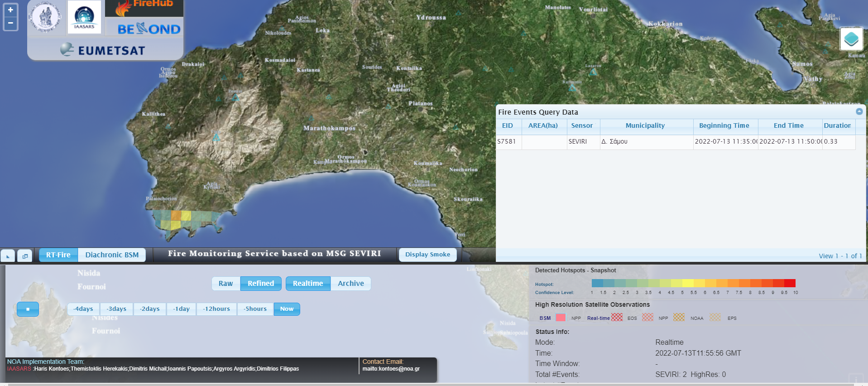Select the -5hours time window
The image size is (868, 386).
pos(255,309)
